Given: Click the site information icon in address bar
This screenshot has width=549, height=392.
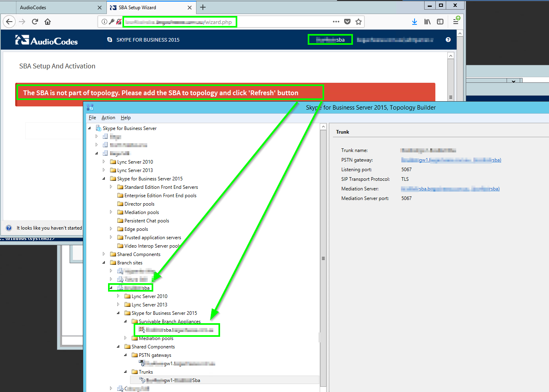Looking at the screenshot, I should 104,22.
